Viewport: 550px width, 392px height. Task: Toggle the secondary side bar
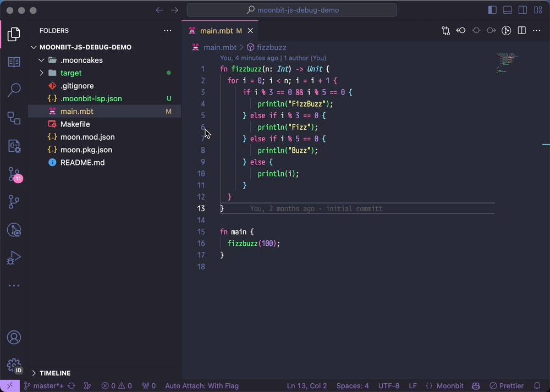pos(522,10)
